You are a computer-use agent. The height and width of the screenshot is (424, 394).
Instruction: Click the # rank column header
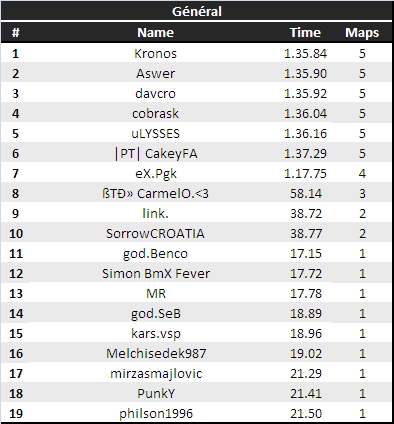tap(16, 33)
